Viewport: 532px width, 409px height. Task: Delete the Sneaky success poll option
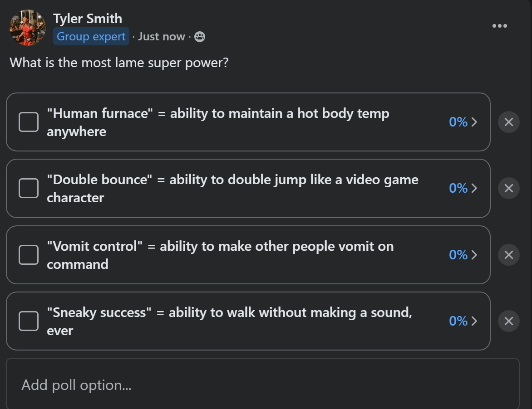508,321
